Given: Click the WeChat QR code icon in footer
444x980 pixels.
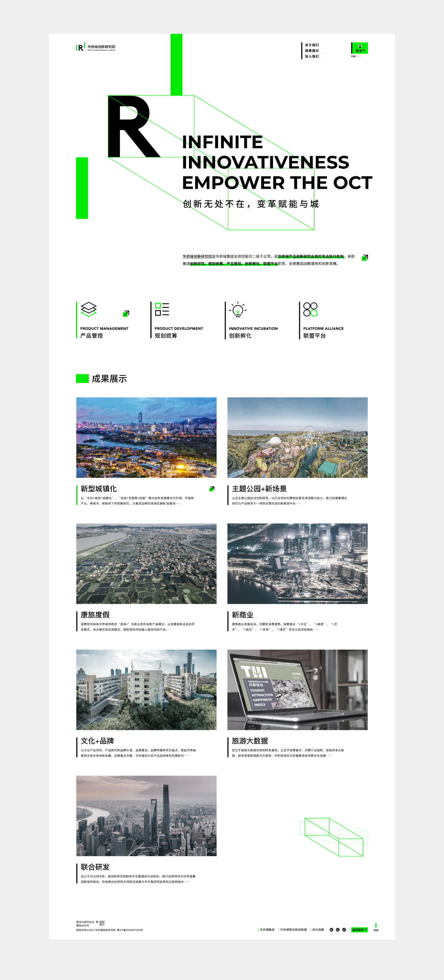Looking at the screenshot, I should [x=102, y=923].
